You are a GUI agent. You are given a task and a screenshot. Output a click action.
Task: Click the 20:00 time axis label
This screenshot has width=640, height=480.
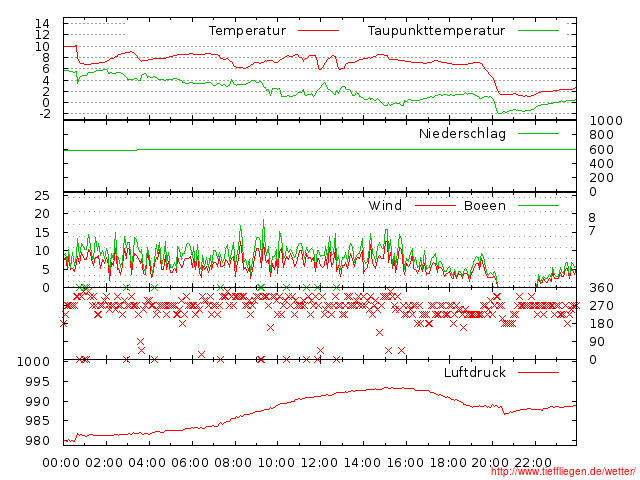490,463
